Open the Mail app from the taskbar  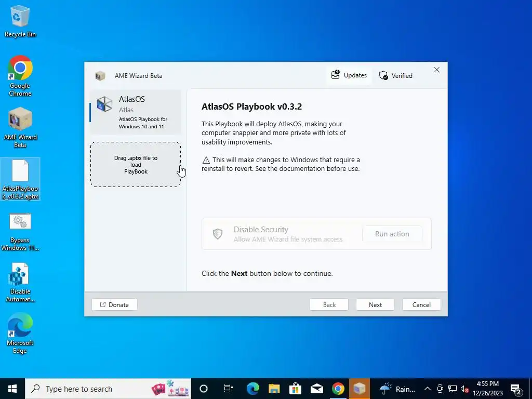click(317, 389)
